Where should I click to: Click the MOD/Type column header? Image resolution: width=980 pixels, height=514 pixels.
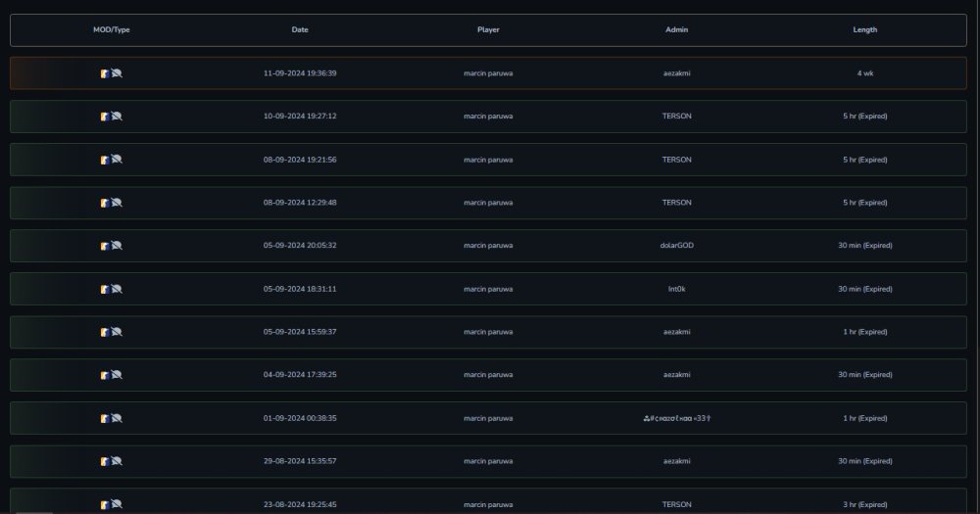pyautogui.click(x=112, y=29)
